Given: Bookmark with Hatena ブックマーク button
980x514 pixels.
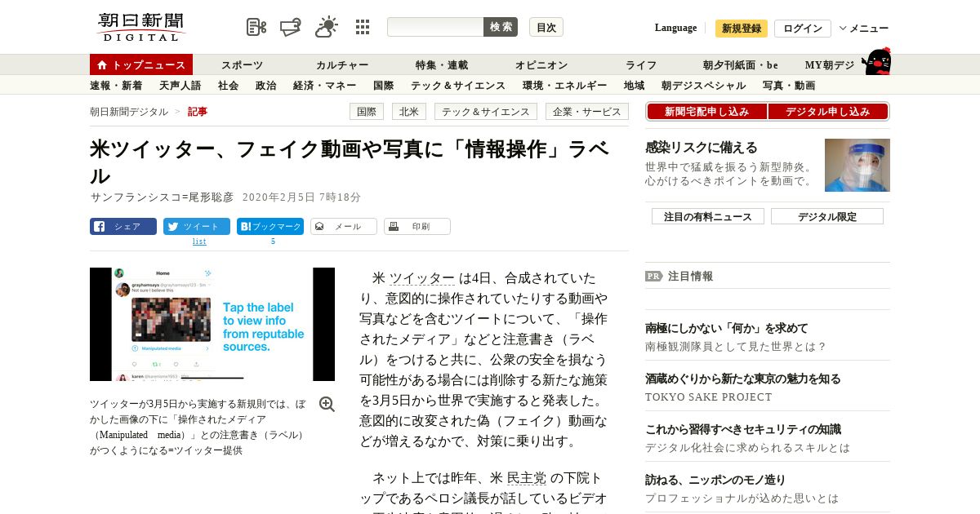Looking at the screenshot, I should (270, 227).
